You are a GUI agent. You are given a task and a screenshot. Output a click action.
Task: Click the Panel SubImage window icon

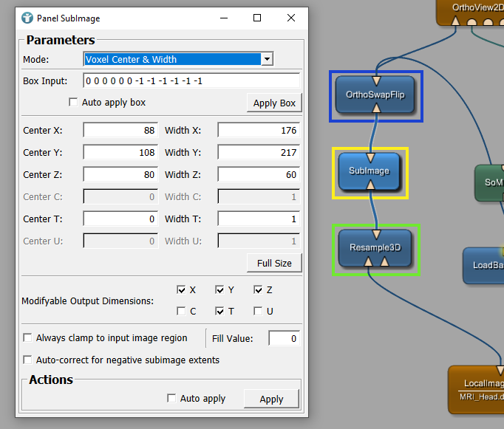click(27, 18)
